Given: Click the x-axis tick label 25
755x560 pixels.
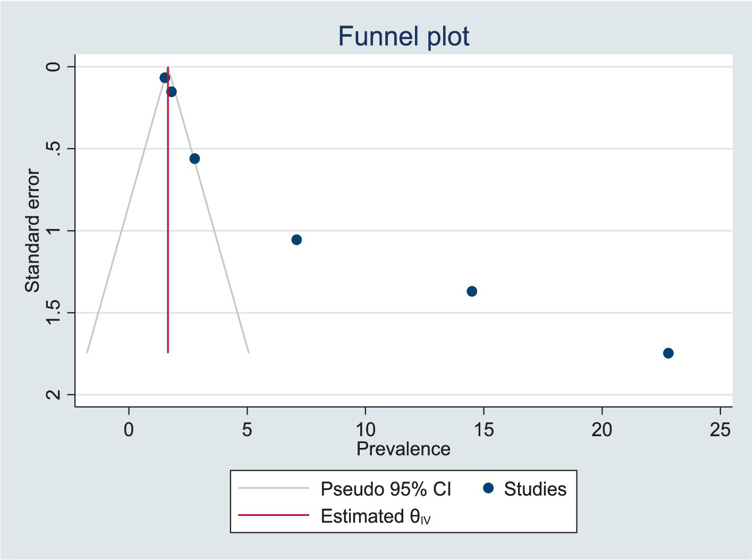Looking at the screenshot, I should 720,429.
